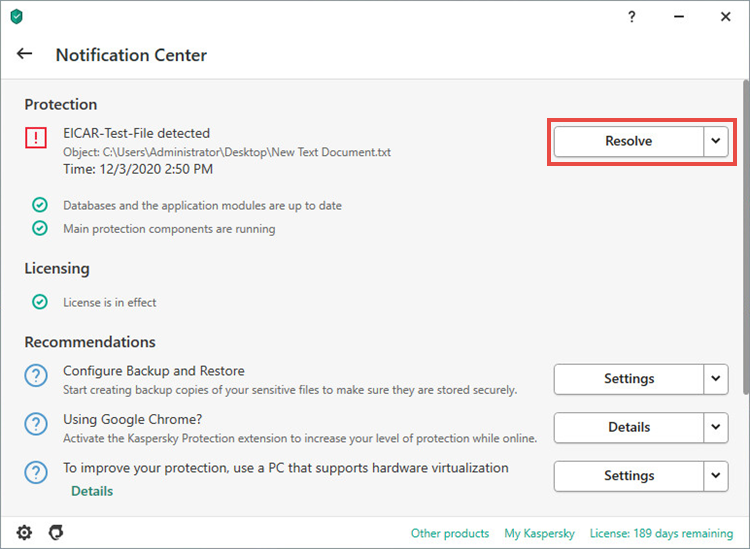Click the Time: 12/3/2020 2:50 PM text
This screenshot has height=549, width=750.
pyautogui.click(x=138, y=169)
